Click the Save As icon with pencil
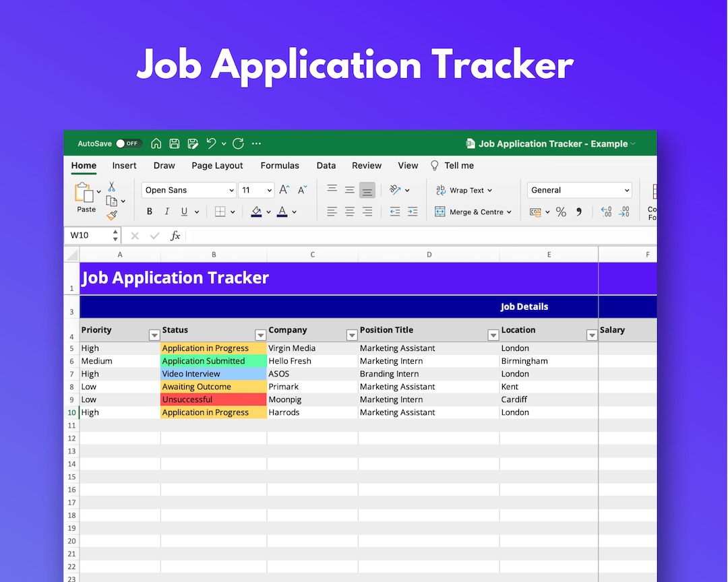This screenshot has width=728, height=582. [193, 143]
